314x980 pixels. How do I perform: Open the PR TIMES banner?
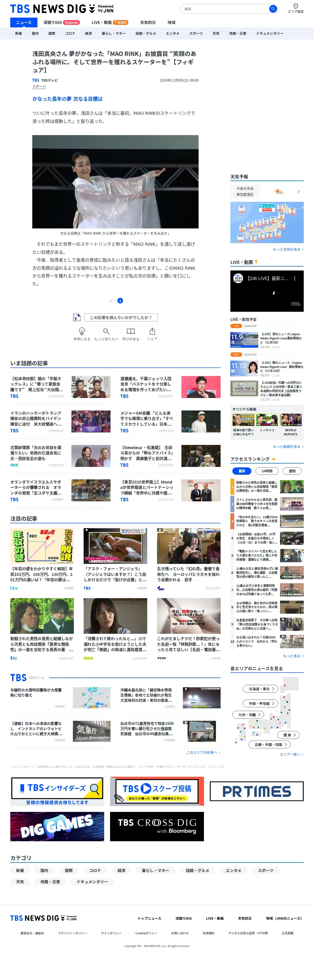(257, 791)
